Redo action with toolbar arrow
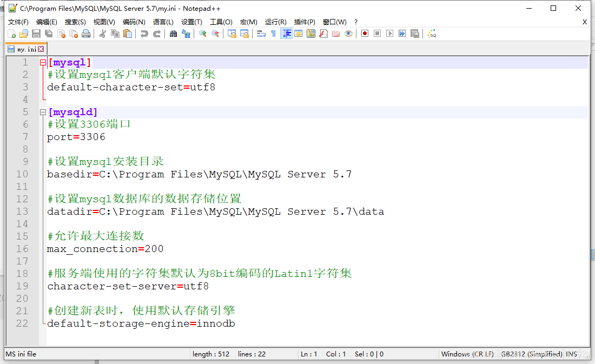This screenshot has height=364, width=595. (157, 34)
